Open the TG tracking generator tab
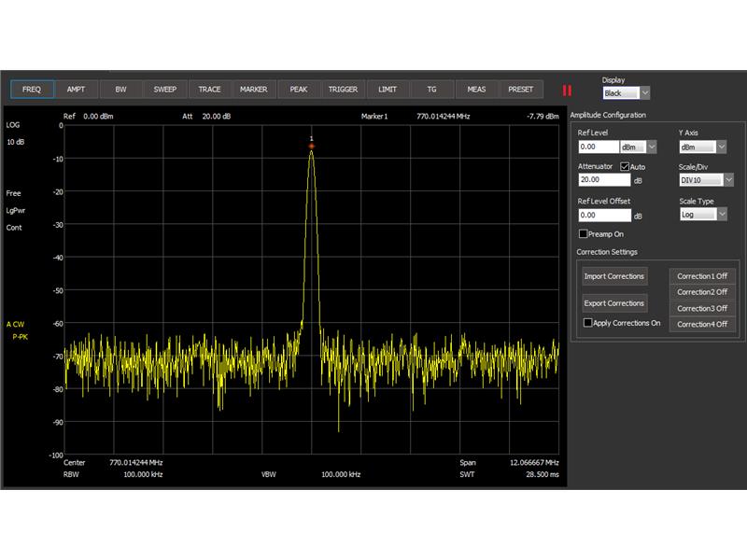Image resolution: width=747 pixels, height=560 pixels. point(431,90)
